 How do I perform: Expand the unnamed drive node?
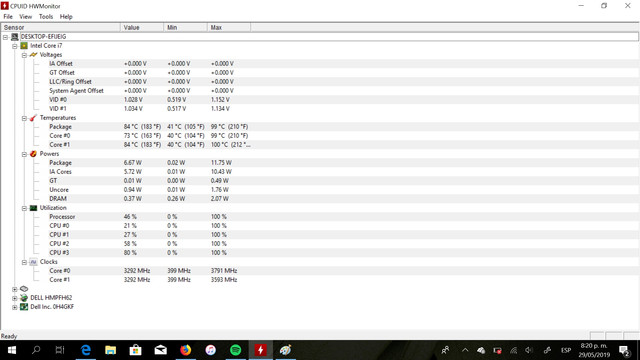pos(15,289)
